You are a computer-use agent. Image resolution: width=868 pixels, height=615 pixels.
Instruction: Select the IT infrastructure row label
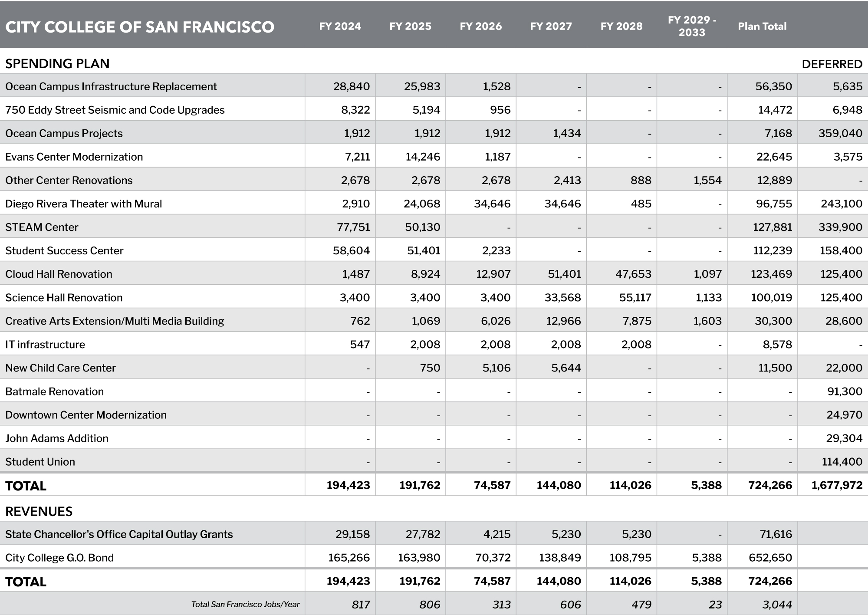pyautogui.click(x=45, y=344)
